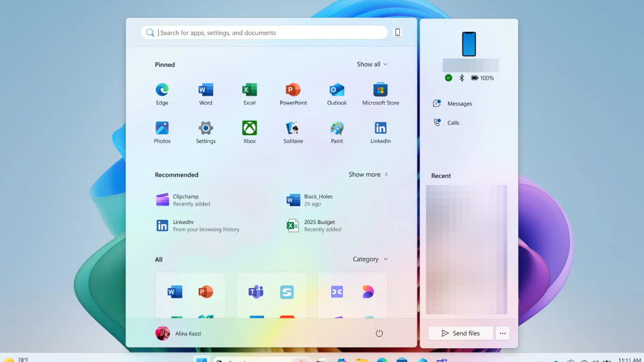Expand Show more recommended items
The height and width of the screenshot is (362, 644).
(368, 174)
